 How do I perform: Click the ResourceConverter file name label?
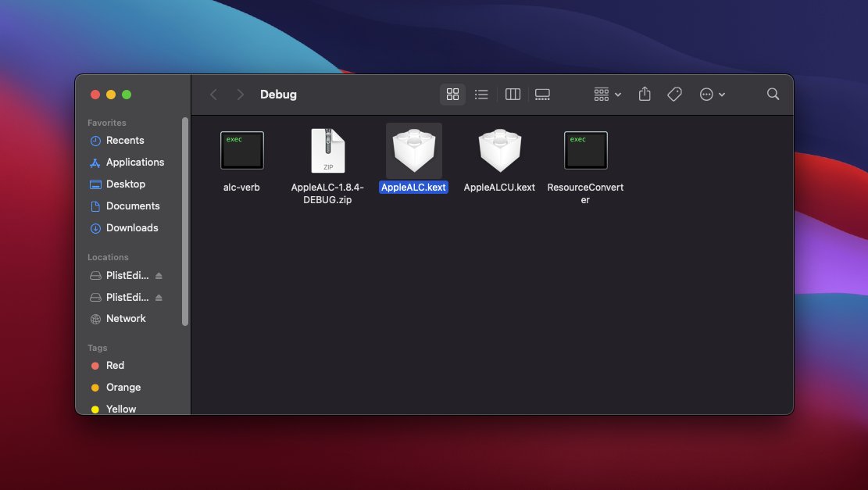585,193
